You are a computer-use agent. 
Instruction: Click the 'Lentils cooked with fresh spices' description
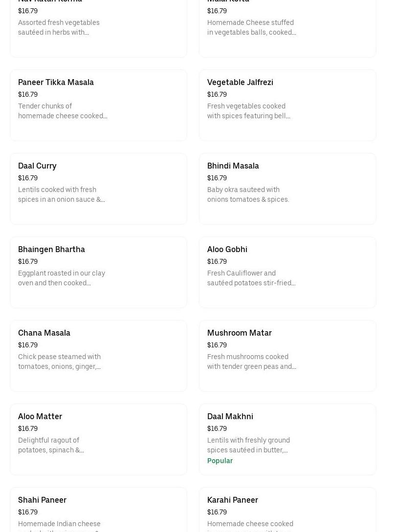[61, 194]
